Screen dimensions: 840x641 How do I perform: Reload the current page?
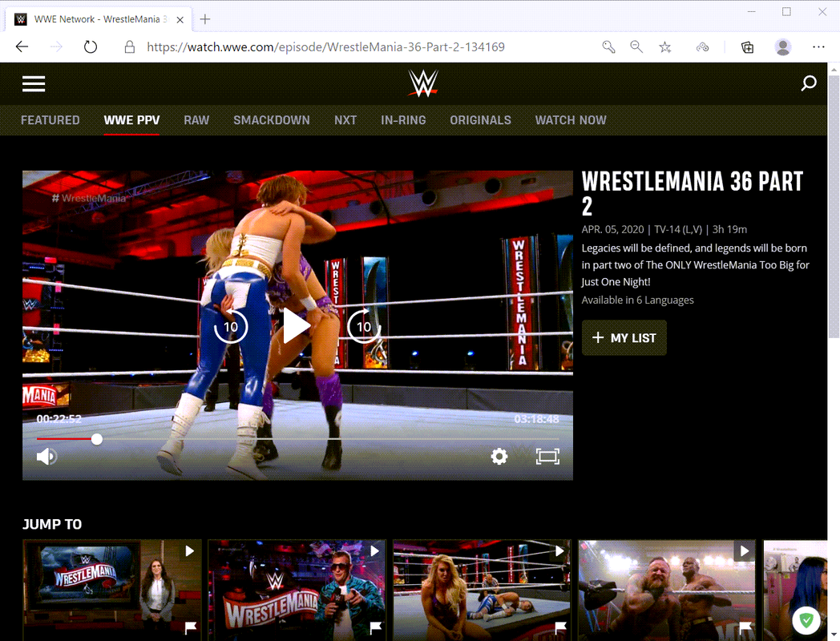click(x=91, y=47)
